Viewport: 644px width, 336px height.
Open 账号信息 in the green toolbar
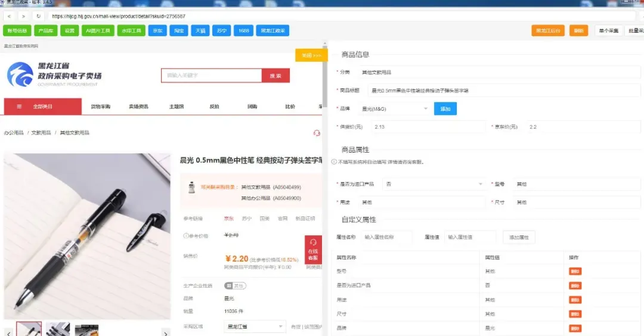17,31
